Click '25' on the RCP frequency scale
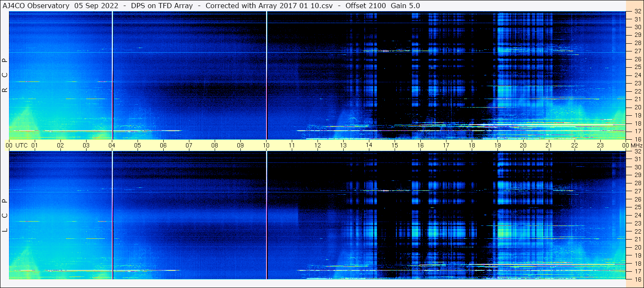644x288 pixels. coord(637,67)
